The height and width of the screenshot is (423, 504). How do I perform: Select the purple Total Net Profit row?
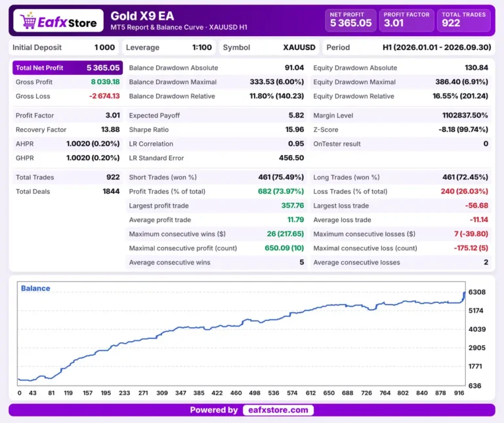click(68, 68)
